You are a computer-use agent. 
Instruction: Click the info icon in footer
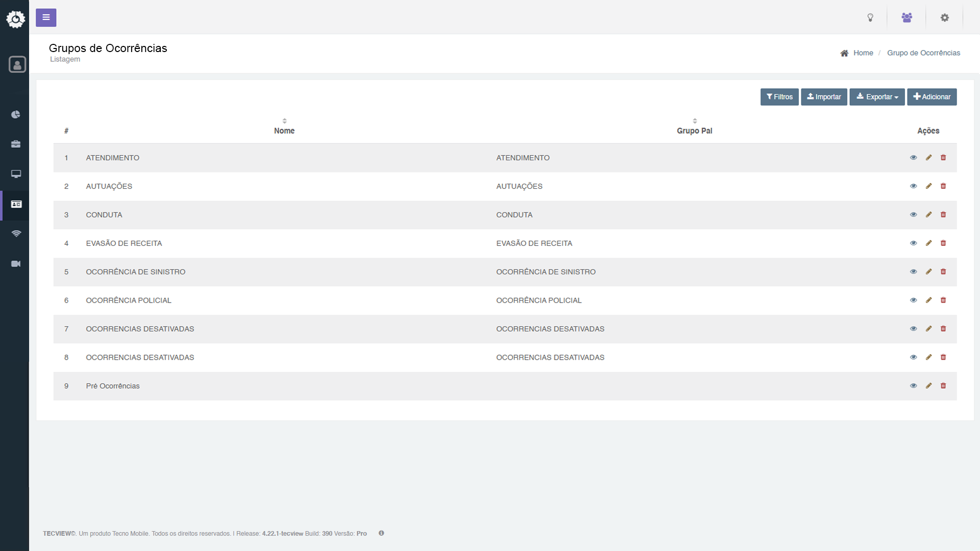coord(381,533)
